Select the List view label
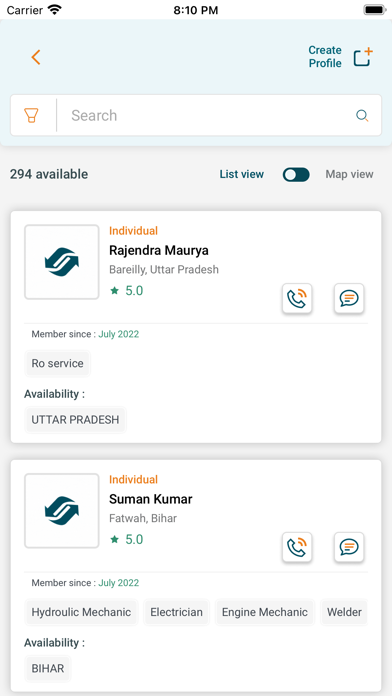392x696 pixels. [x=242, y=174]
